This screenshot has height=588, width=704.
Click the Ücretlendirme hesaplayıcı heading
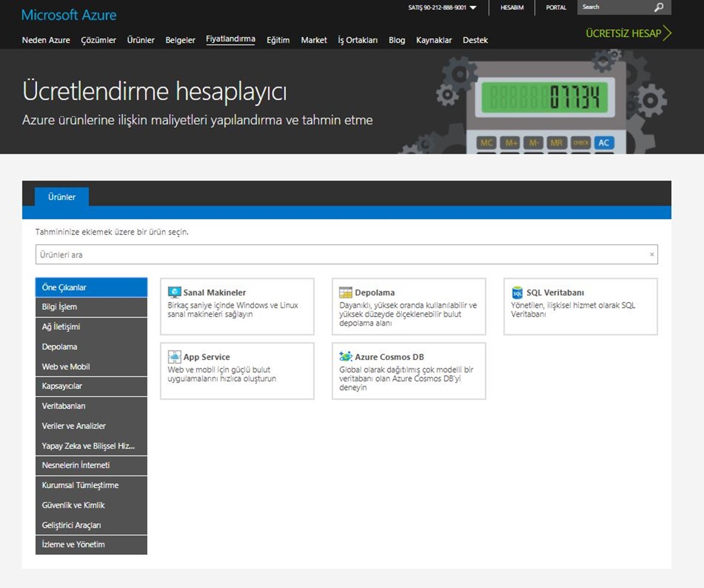click(x=155, y=91)
